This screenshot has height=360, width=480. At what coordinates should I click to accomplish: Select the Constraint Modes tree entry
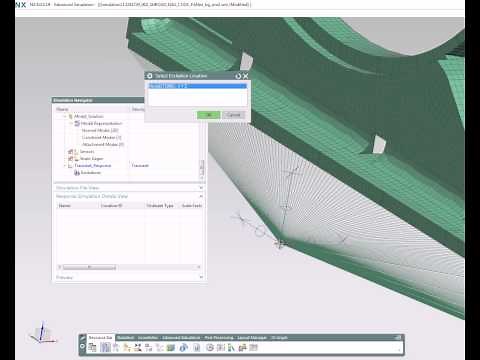coord(101,137)
